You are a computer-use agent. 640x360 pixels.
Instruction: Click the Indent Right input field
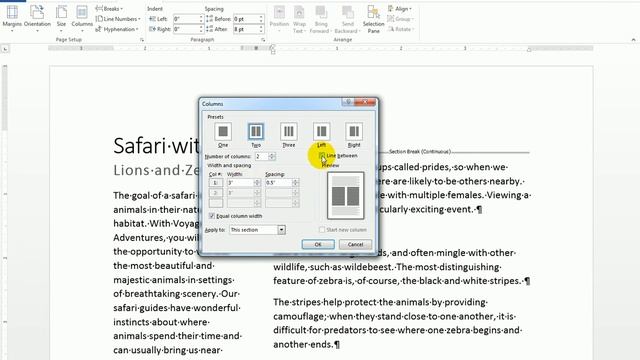click(x=186, y=29)
